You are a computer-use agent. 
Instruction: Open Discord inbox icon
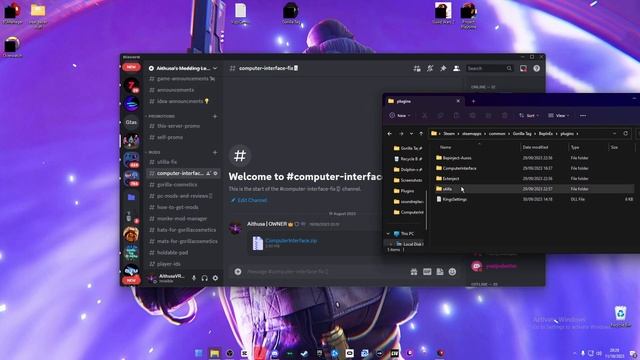coord(523,69)
